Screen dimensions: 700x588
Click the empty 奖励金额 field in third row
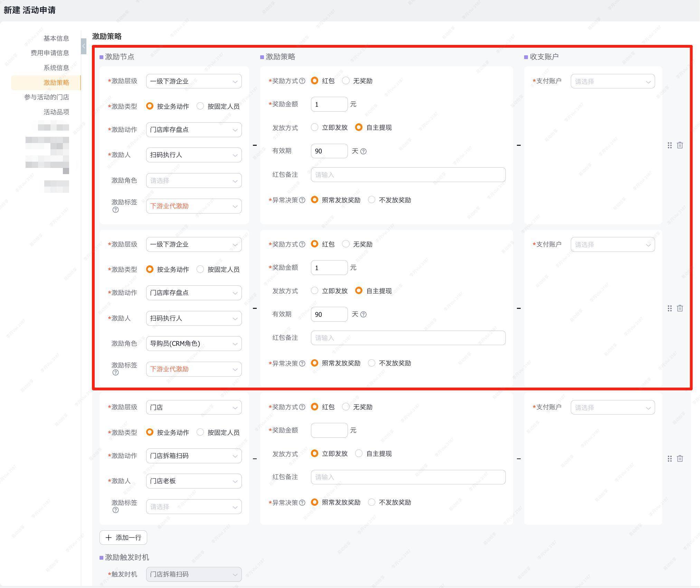(x=329, y=430)
